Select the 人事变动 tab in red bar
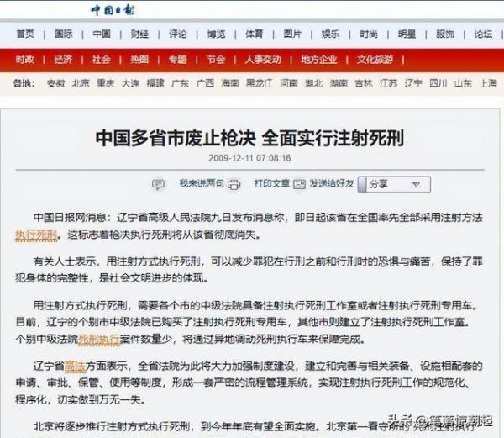The width and height of the screenshot is (504, 438). [x=263, y=60]
